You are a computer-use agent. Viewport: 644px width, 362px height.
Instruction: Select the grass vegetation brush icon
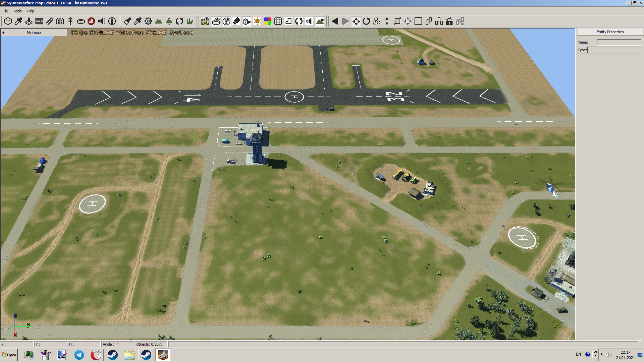pos(190,21)
